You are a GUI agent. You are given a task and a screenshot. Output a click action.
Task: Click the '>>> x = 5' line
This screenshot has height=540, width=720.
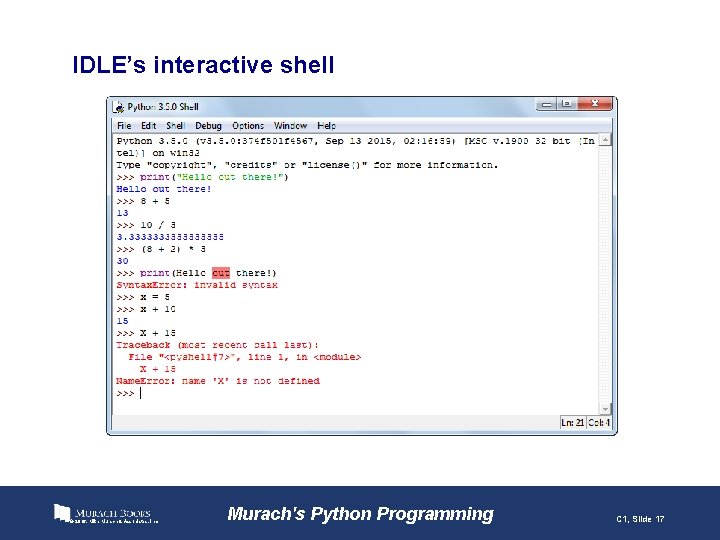click(143, 297)
